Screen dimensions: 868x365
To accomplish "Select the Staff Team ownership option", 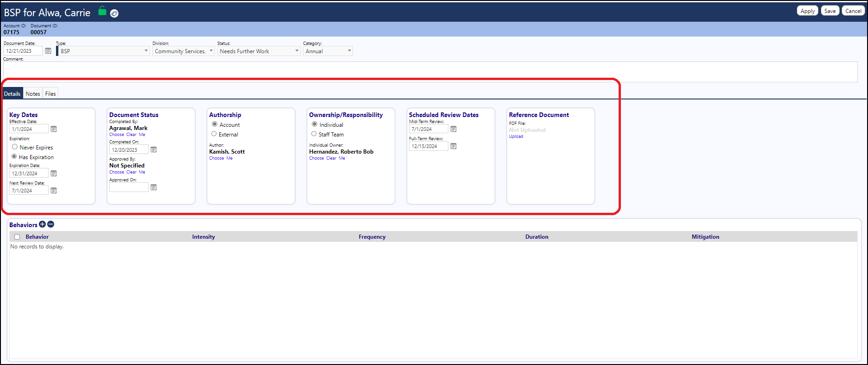I will pyautogui.click(x=314, y=134).
